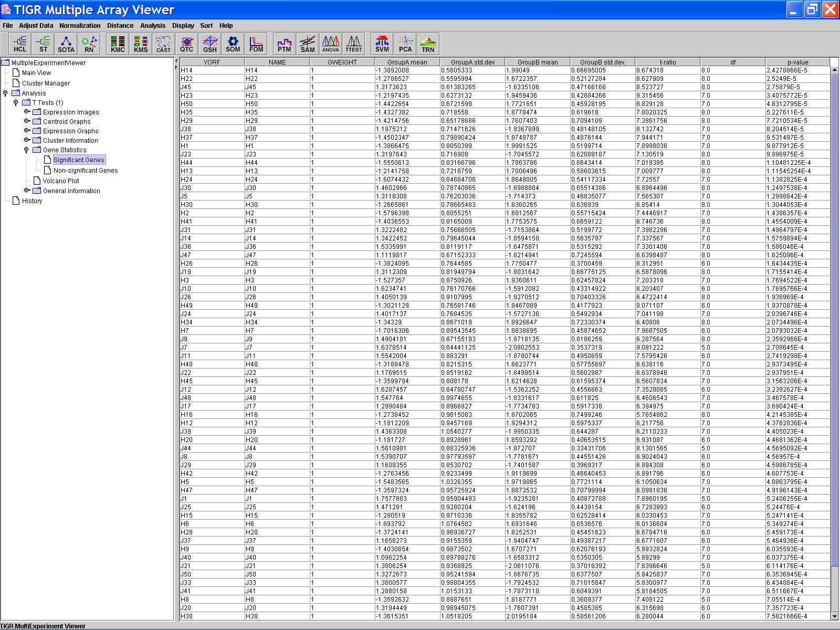Viewport: 840px width, 630px height.
Task: Open the PCA analysis icon
Action: tap(405, 44)
